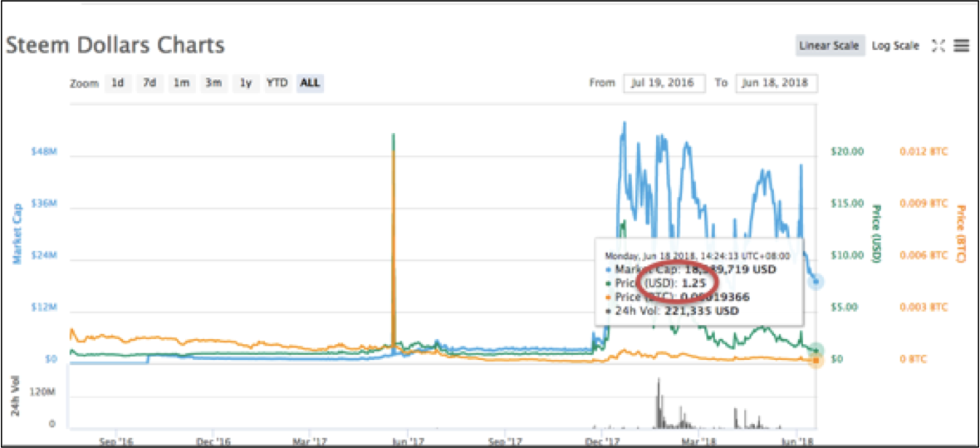This screenshot has width=980, height=448.
Task: Click the blue Market Cap endpoint marker
Action: [816, 282]
